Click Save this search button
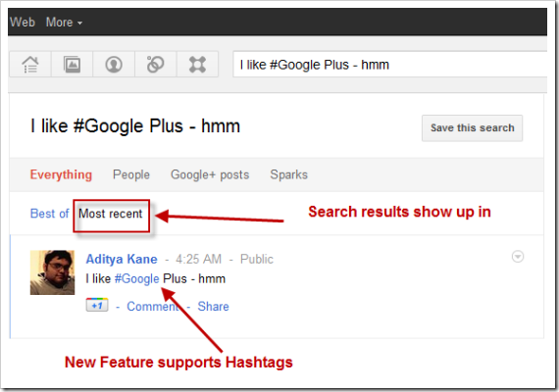 pos(472,128)
